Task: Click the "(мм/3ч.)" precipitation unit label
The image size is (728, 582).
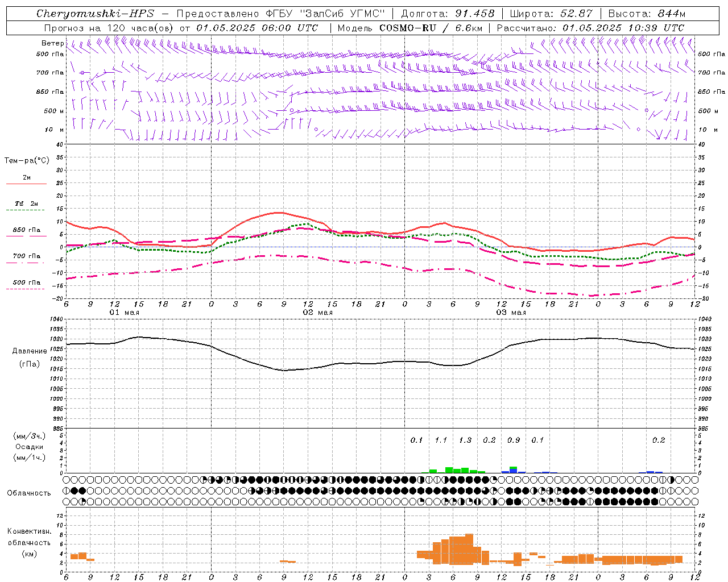Action: click(x=30, y=436)
